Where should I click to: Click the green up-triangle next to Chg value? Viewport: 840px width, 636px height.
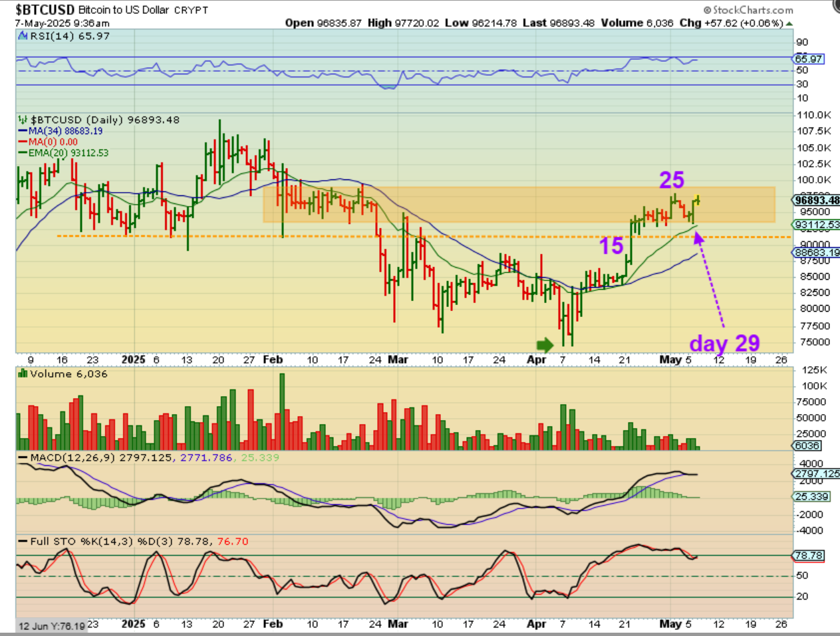789,23
